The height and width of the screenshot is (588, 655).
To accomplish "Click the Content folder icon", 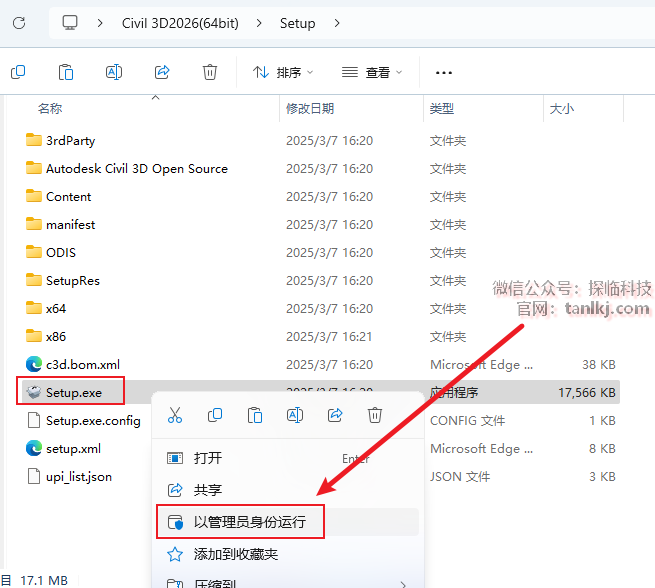I will pyautogui.click(x=34, y=196).
